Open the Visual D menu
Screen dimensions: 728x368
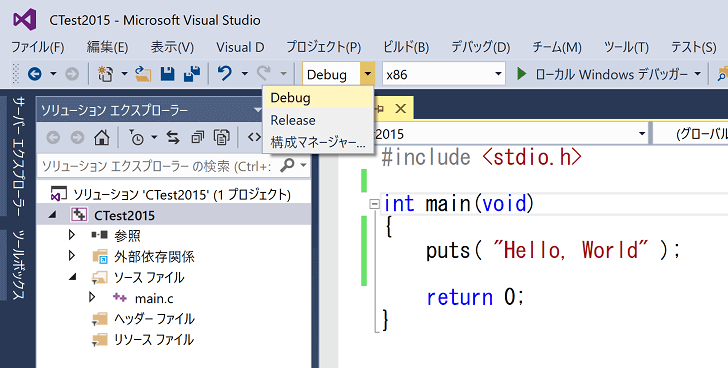pyautogui.click(x=240, y=47)
